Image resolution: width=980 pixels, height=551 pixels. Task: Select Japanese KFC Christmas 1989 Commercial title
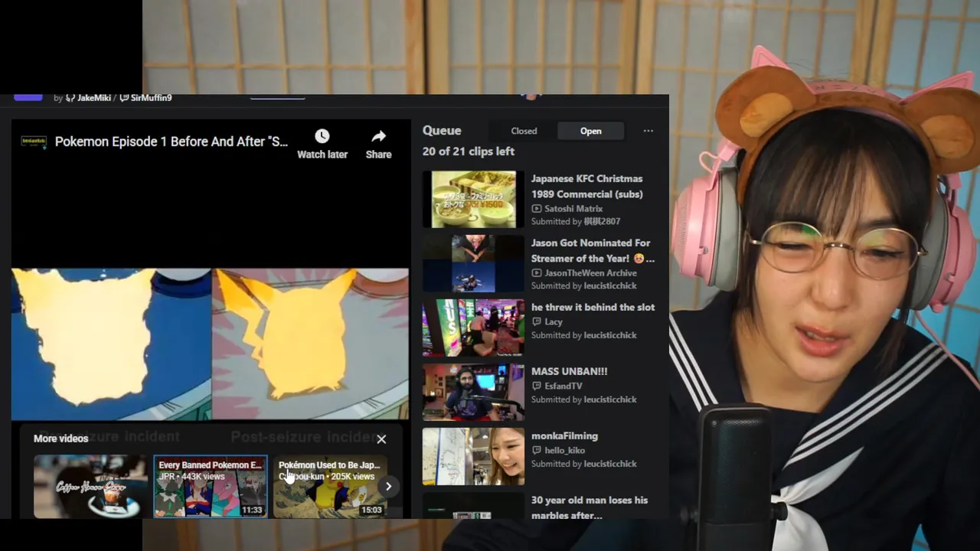pos(587,186)
